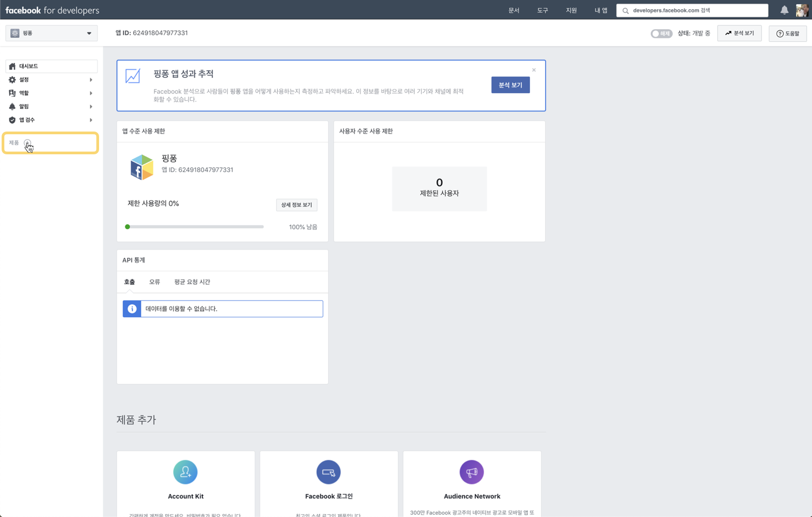Click the Facebook 로그인 card title
812x517 pixels.
329,496
